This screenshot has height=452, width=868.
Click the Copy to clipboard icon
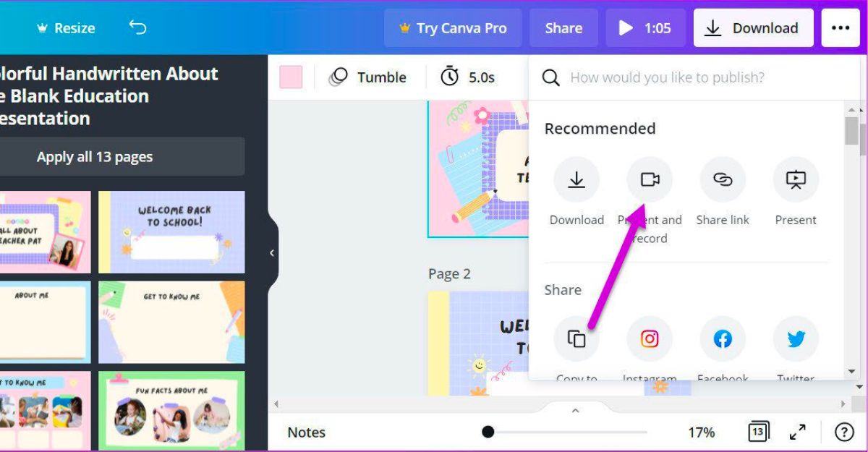click(x=576, y=338)
